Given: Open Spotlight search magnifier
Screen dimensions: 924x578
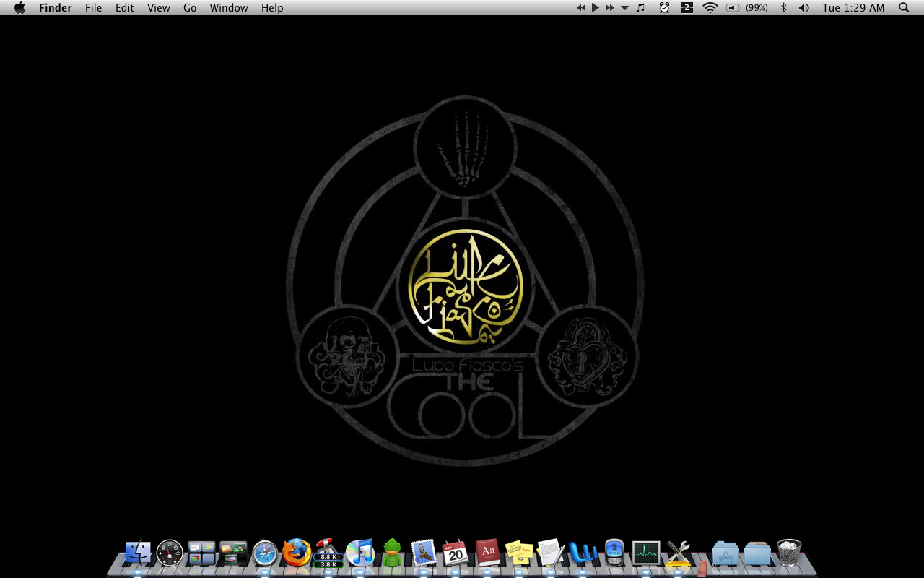Looking at the screenshot, I should (x=904, y=8).
